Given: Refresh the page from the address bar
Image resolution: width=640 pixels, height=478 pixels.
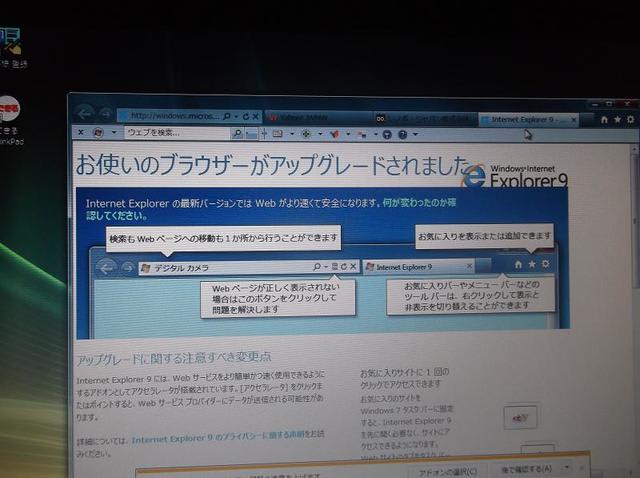Looking at the screenshot, I should tap(246, 117).
